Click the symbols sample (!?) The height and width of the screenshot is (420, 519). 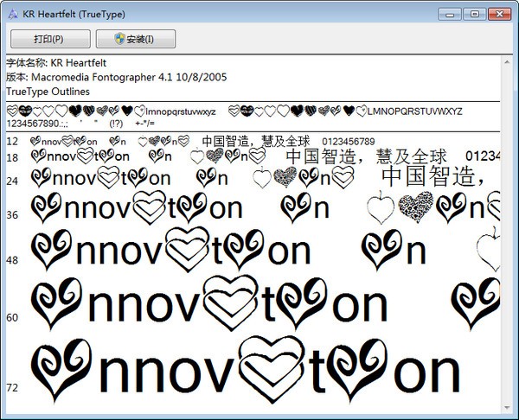[x=116, y=124]
